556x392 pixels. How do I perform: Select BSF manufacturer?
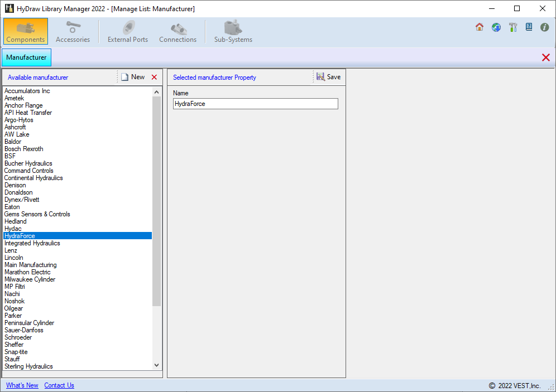pyautogui.click(x=78, y=156)
